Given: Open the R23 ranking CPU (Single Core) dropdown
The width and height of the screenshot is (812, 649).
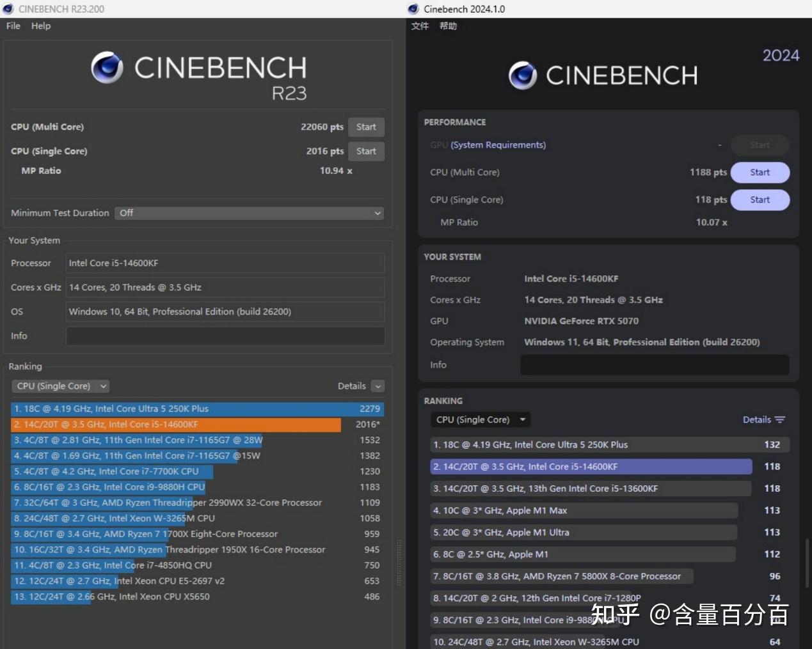Looking at the screenshot, I should pyautogui.click(x=61, y=386).
